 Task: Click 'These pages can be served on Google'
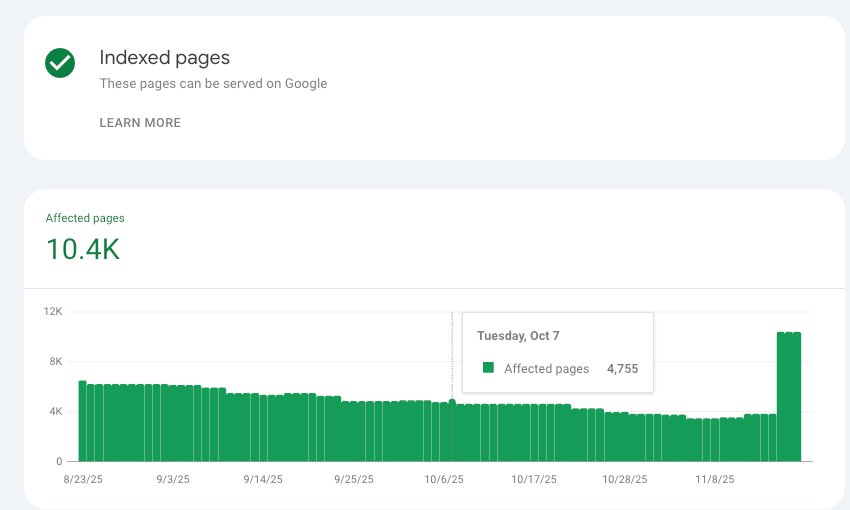[x=213, y=83]
